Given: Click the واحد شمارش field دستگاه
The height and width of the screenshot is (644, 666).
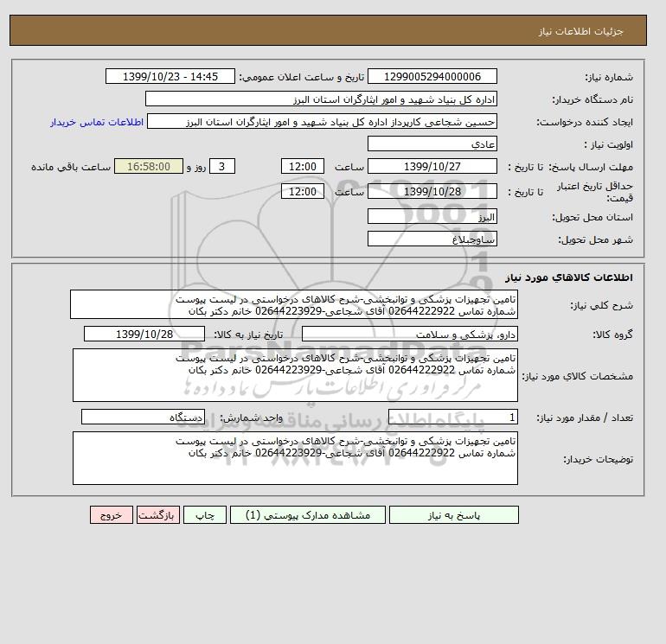Looking at the screenshot, I should click(143, 418).
